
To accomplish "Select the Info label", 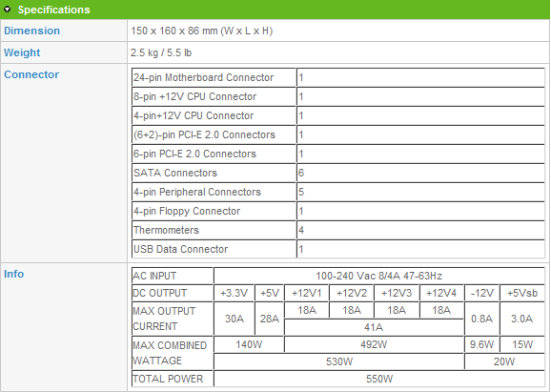I will click(x=13, y=274).
